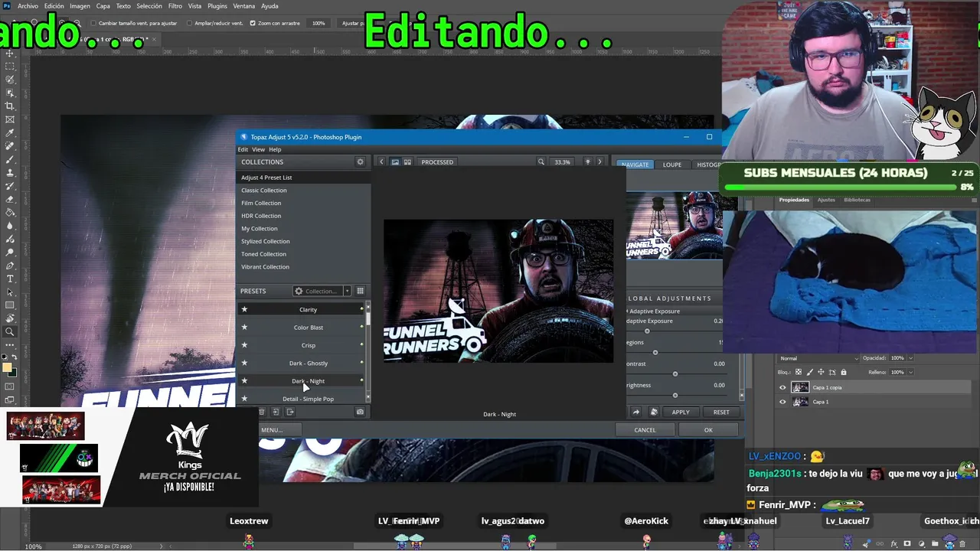Image resolution: width=980 pixels, height=551 pixels.
Task: Click the next arrow in preview bar
Action: [x=599, y=162]
